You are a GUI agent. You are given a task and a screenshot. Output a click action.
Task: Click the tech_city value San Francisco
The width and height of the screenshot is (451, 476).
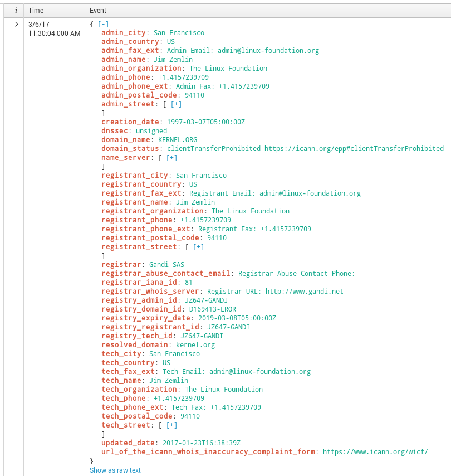(x=174, y=354)
